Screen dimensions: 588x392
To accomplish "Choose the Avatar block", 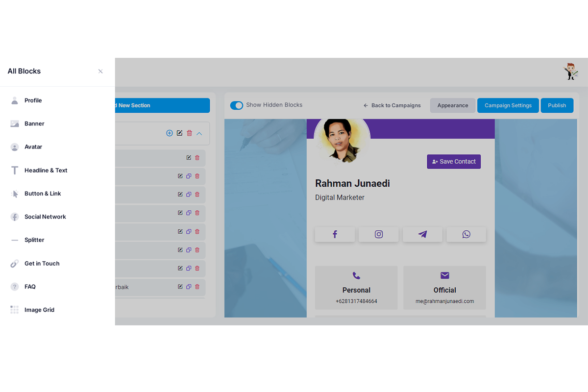I will click(x=33, y=147).
